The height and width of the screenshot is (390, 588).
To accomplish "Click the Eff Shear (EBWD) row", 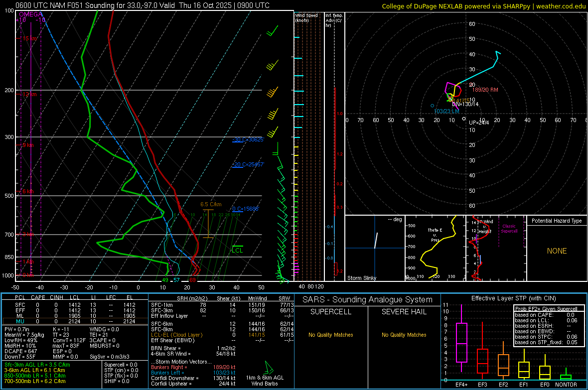I will click(x=222, y=340).
